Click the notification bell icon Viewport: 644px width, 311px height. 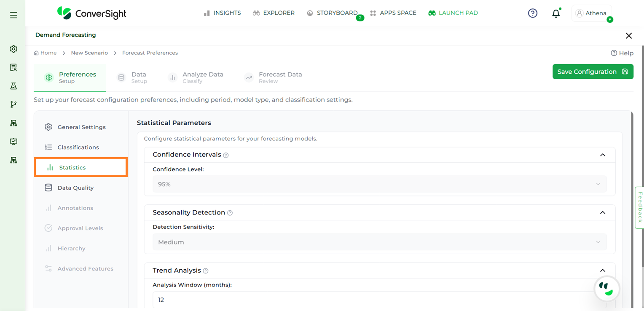tap(556, 13)
